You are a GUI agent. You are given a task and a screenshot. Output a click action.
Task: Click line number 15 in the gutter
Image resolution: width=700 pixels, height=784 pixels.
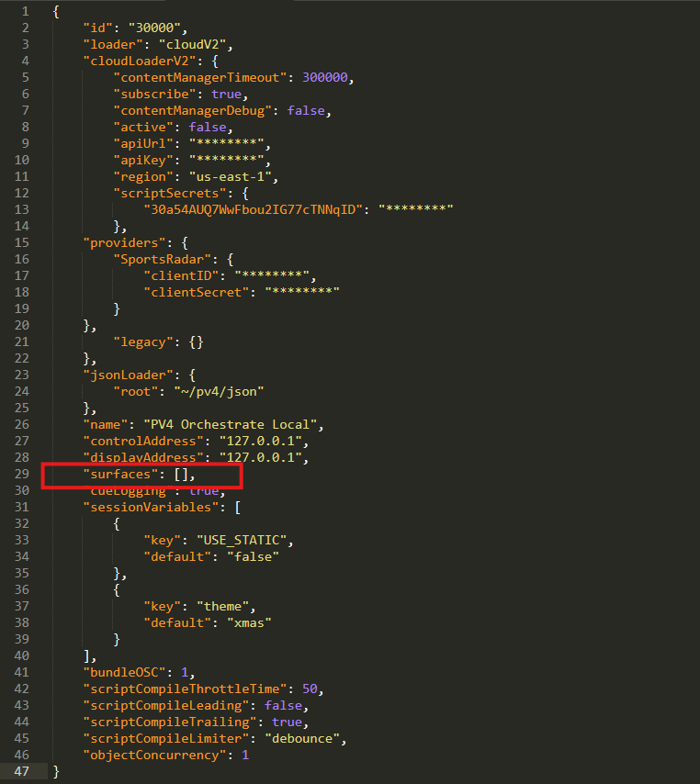click(21, 243)
